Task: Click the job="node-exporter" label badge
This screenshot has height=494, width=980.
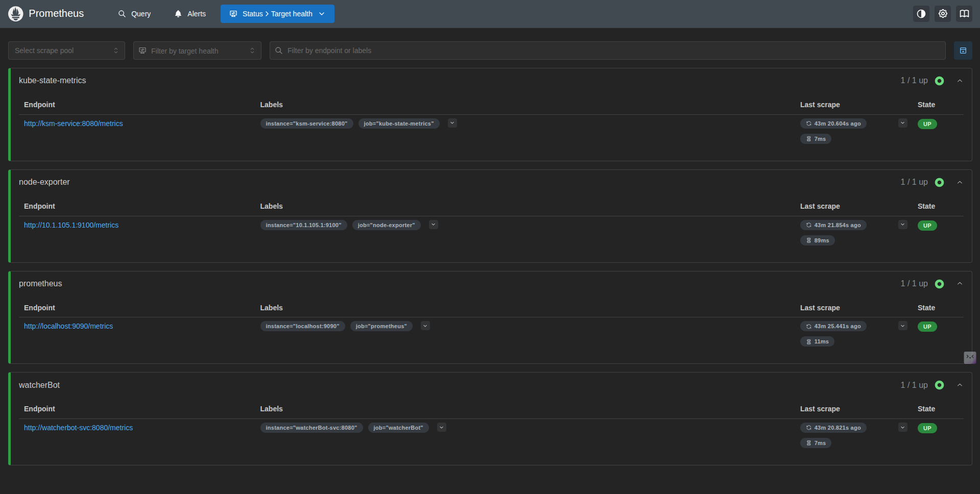Action: (x=386, y=225)
